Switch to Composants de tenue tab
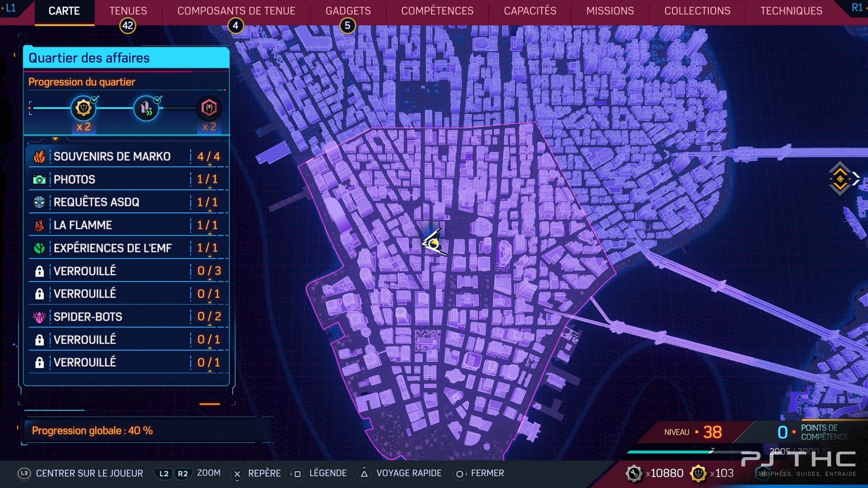This screenshot has height=488, width=868. tap(236, 11)
